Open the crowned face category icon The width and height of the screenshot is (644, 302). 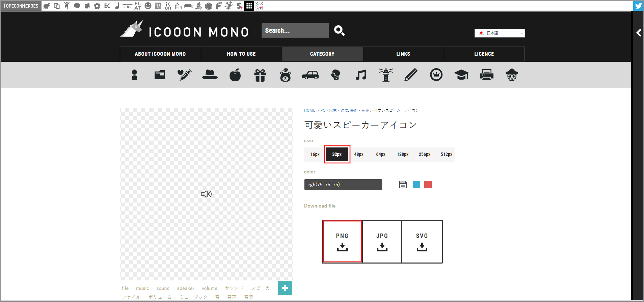pos(436,75)
